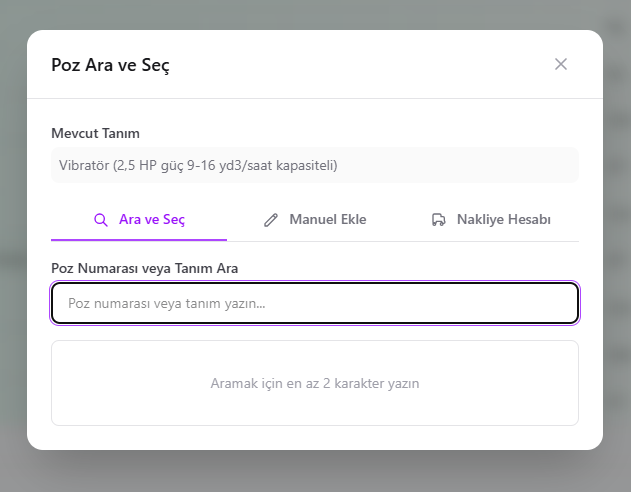Click the 'Poz Ara ve Seç' dialog title
The width and height of the screenshot is (631, 492).
coord(110,65)
